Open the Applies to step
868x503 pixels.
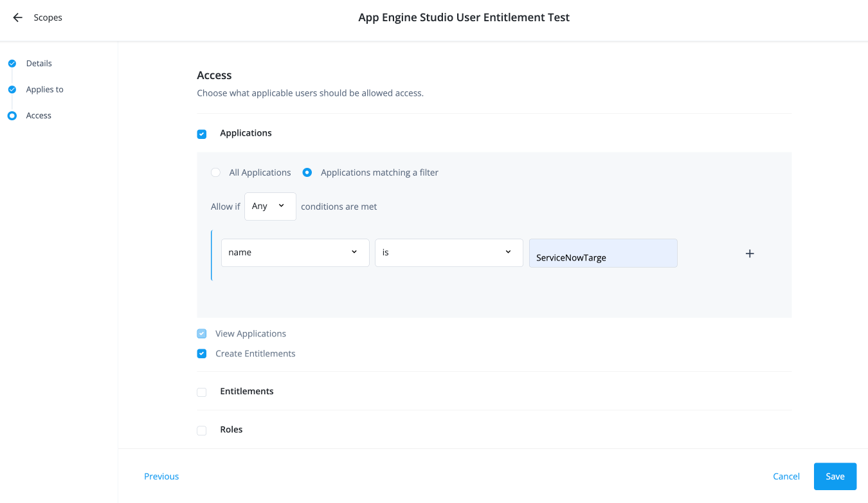44,89
